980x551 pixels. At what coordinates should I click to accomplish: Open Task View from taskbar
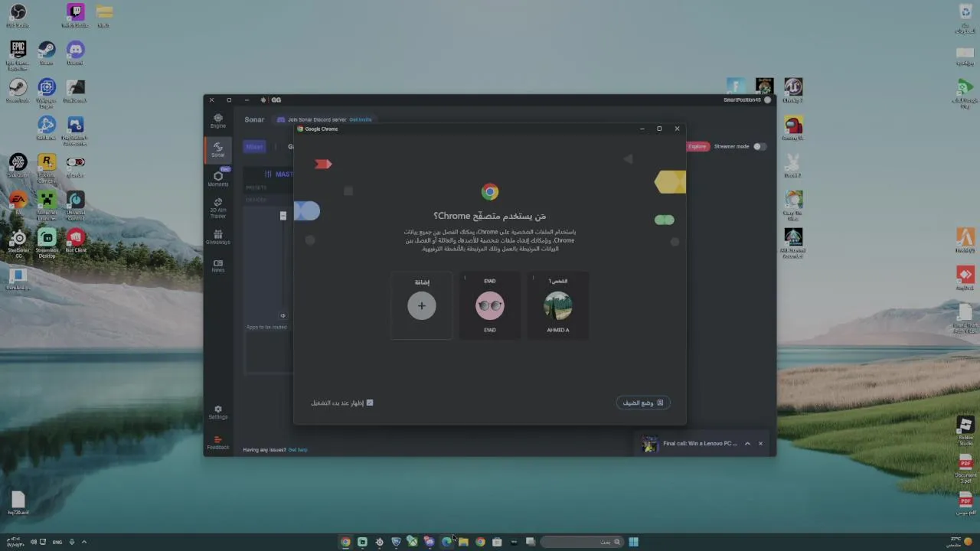point(531,542)
